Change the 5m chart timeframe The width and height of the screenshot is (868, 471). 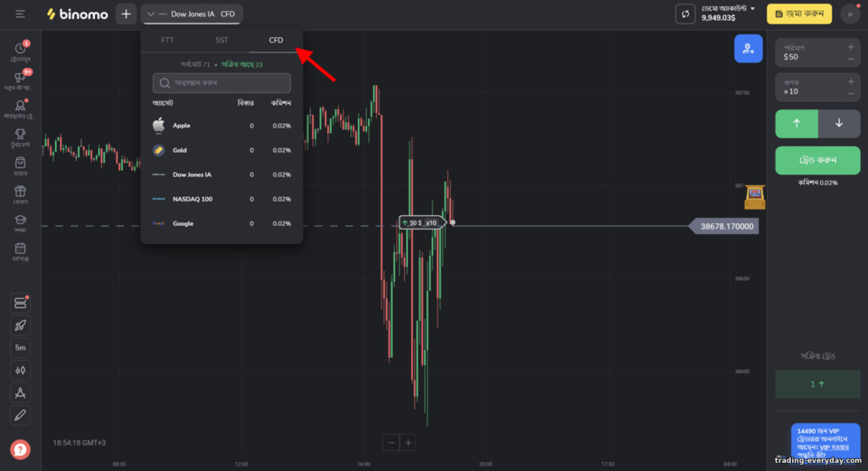pyautogui.click(x=21, y=347)
